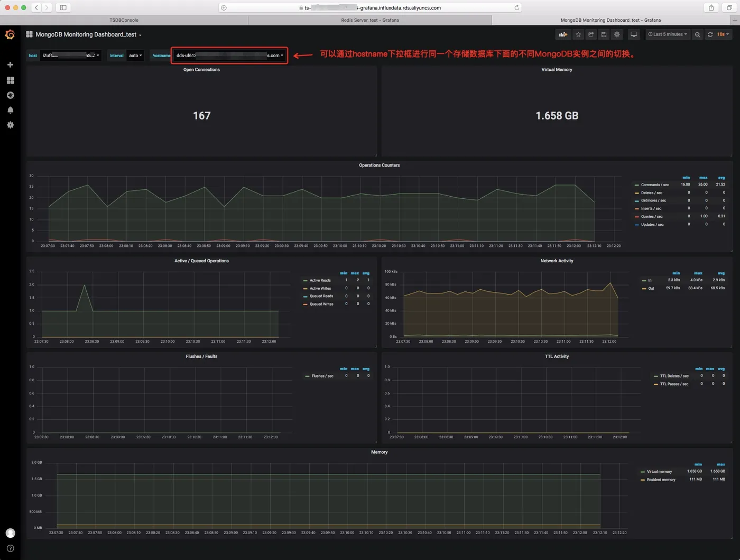Show Safari tab overview
Image resolution: width=740 pixels, height=560 pixels.
click(x=729, y=7)
